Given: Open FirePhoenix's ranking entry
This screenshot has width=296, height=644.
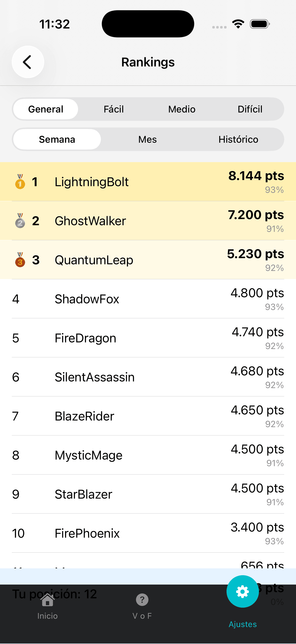Looking at the screenshot, I should click(148, 533).
